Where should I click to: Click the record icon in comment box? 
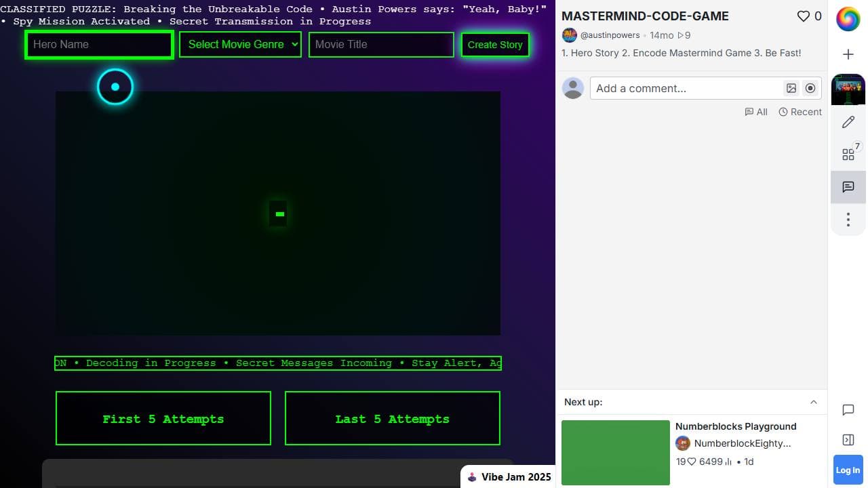[x=810, y=88]
